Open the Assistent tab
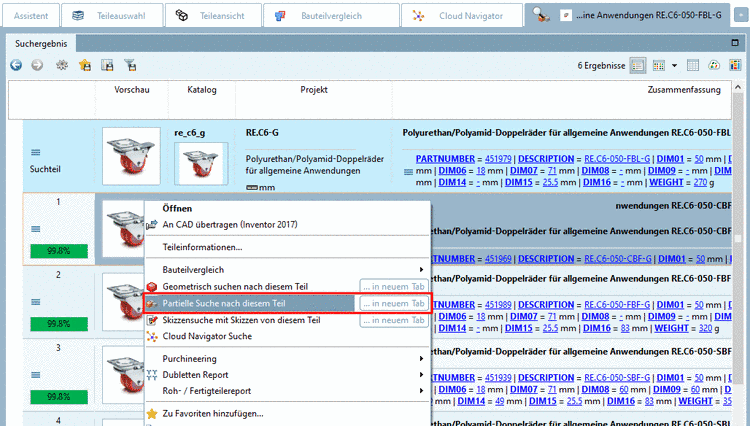The width and height of the screenshot is (750, 426). point(31,16)
